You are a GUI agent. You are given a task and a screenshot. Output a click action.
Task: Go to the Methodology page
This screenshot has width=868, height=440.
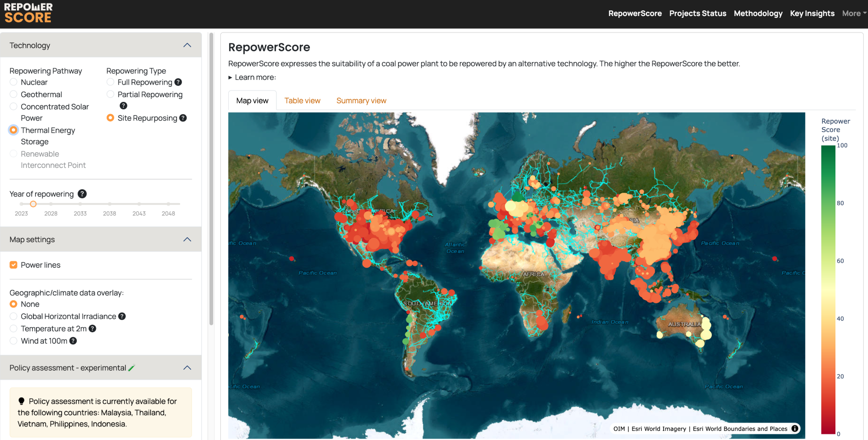758,13
